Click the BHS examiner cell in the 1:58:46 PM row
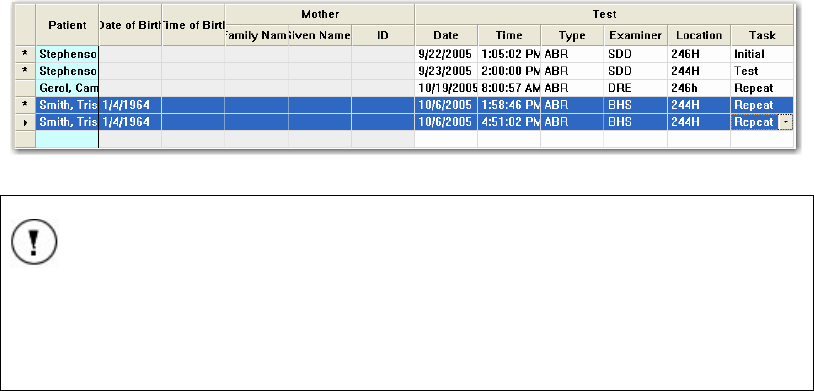The width and height of the screenshot is (814, 391). (635, 105)
